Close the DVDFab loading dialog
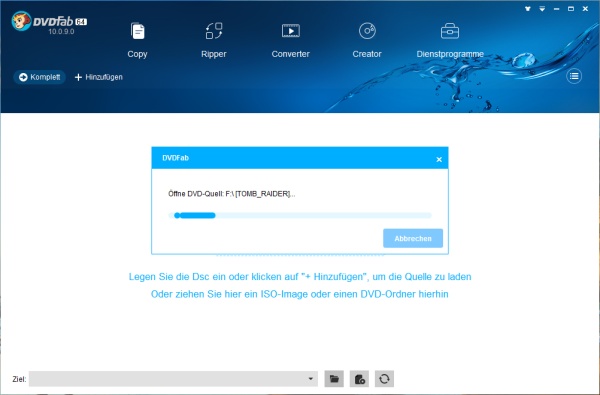The width and height of the screenshot is (600, 395). click(439, 159)
